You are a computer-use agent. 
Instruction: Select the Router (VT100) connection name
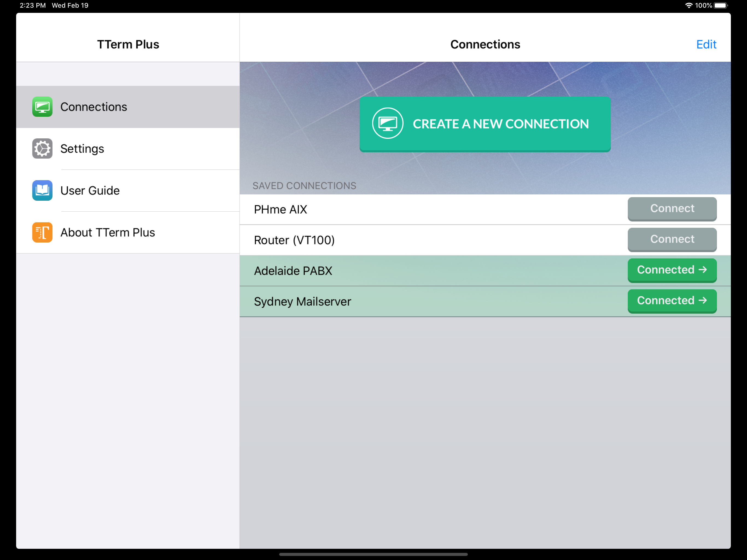[294, 240]
